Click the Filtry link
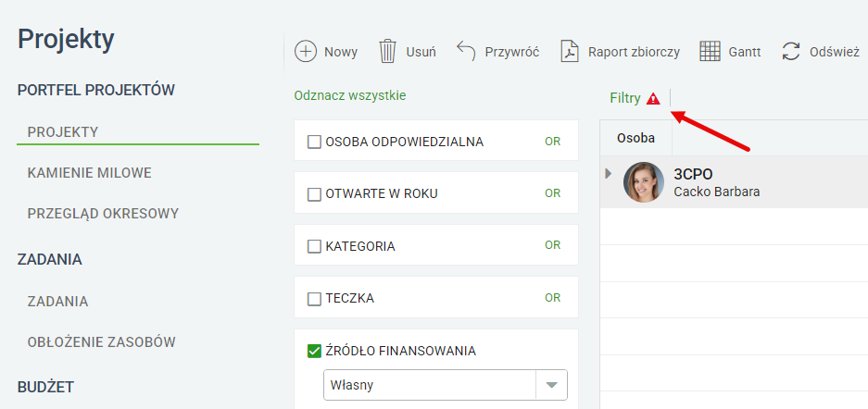The image size is (868, 409). pyautogui.click(x=625, y=98)
